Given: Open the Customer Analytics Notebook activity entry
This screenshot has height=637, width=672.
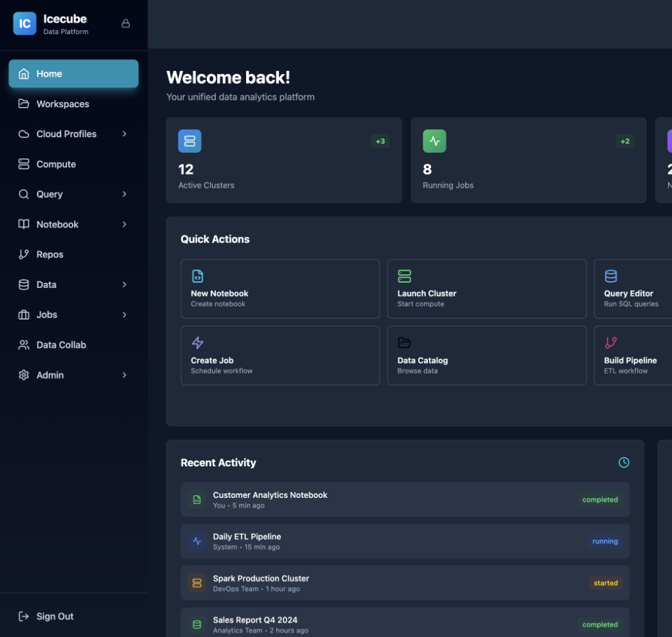Looking at the screenshot, I should [404, 499].
